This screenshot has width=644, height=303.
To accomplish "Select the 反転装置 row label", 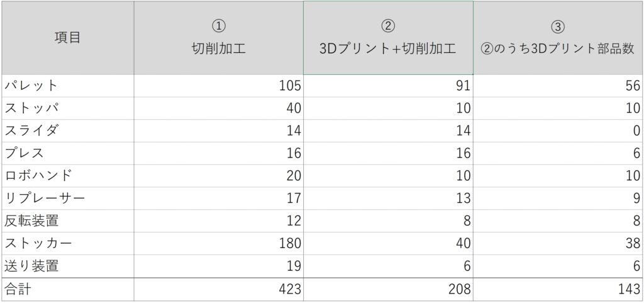I will (x=67, y=221).
